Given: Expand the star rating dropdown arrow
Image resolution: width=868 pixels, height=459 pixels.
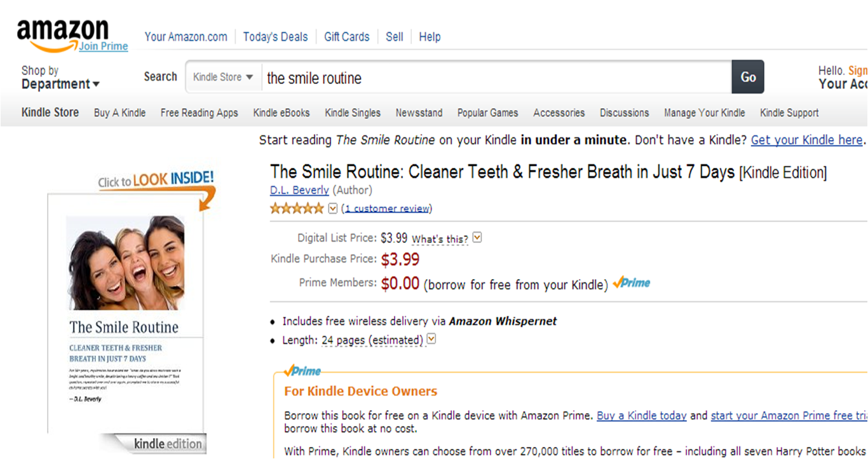Looking at the screenshot, I should pyautogui.click(x=332, y=208).
